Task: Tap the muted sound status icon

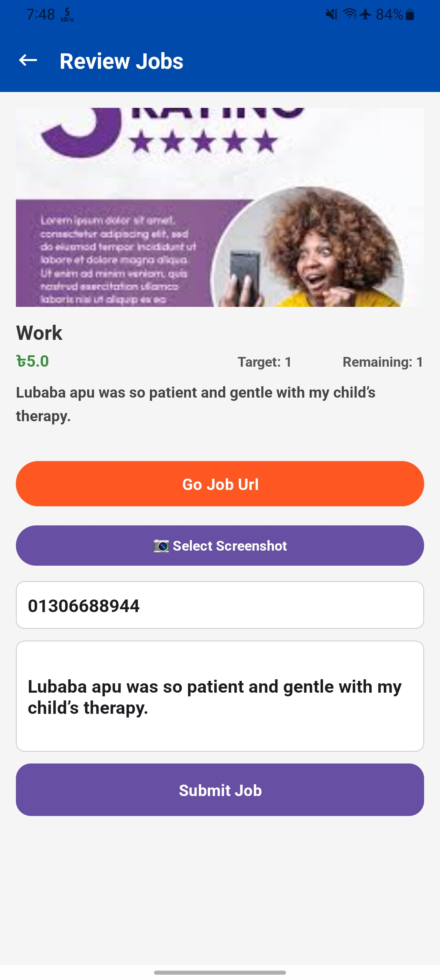Action: 332,15
